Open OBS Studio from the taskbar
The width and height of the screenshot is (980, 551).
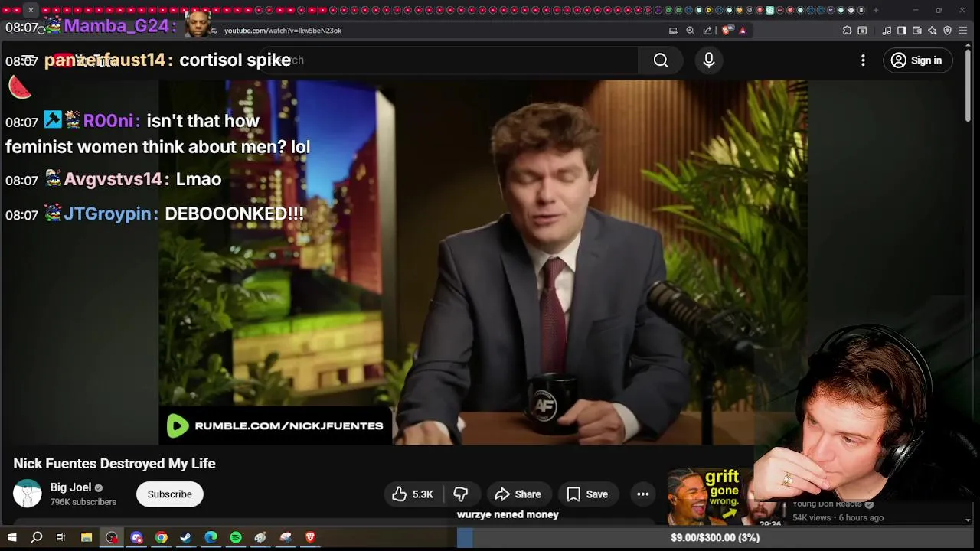[x=112, y=538]
